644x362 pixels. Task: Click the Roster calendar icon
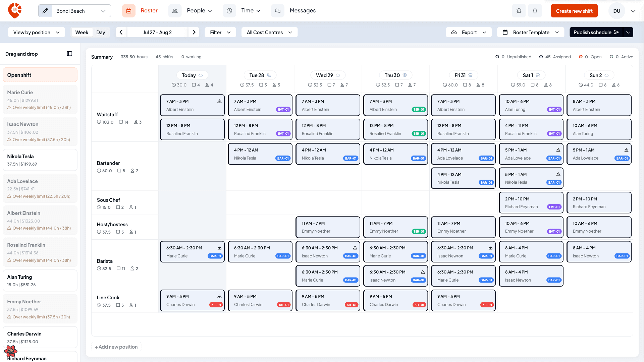point(129,11)
